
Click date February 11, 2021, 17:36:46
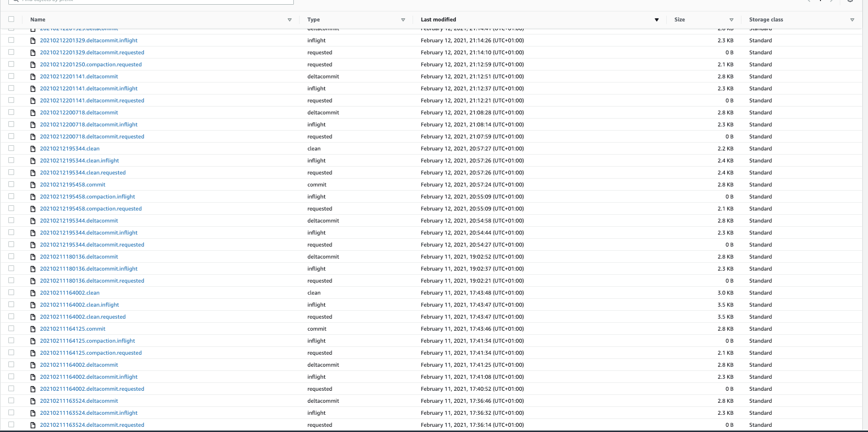point(472,401)
